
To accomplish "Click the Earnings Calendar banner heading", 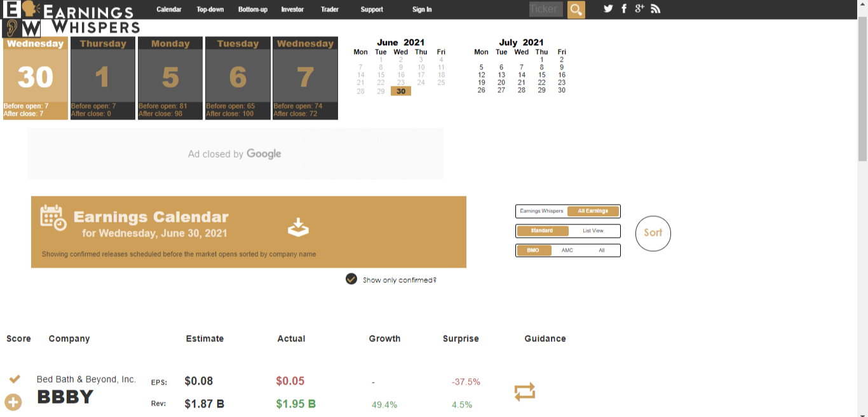I will 151,217.
